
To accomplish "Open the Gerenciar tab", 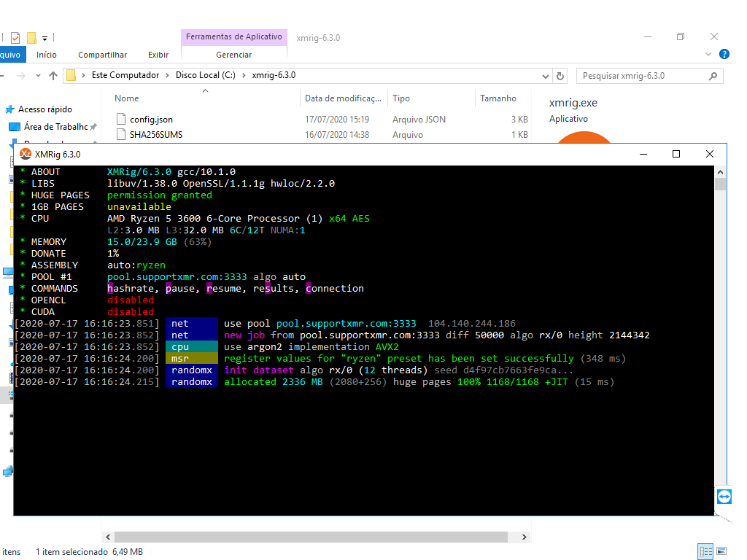I will tap(233, 54).
